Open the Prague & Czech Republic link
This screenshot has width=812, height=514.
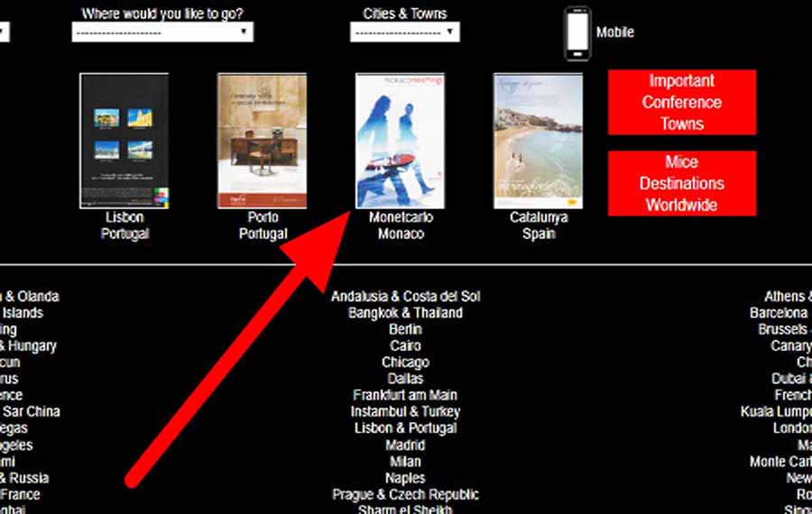405,494
